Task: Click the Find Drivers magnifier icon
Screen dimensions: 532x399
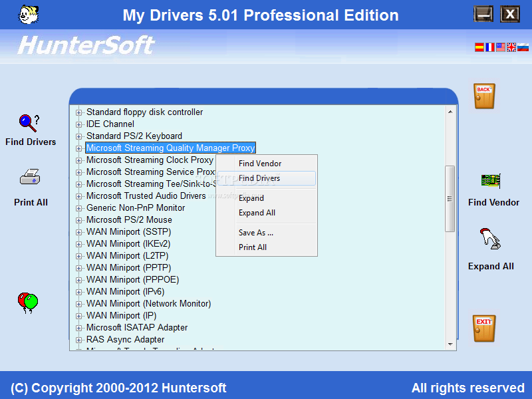Action: [29, 123]
